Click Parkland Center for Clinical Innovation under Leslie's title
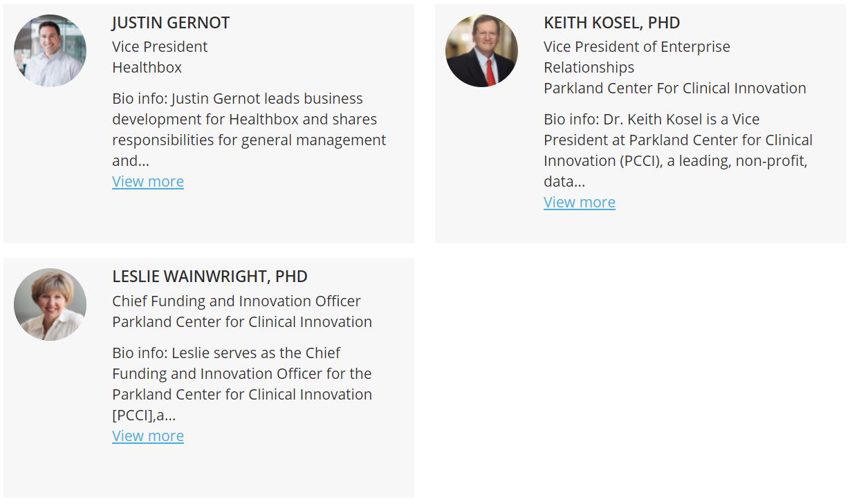850x504 pixels. coord(242,321)
